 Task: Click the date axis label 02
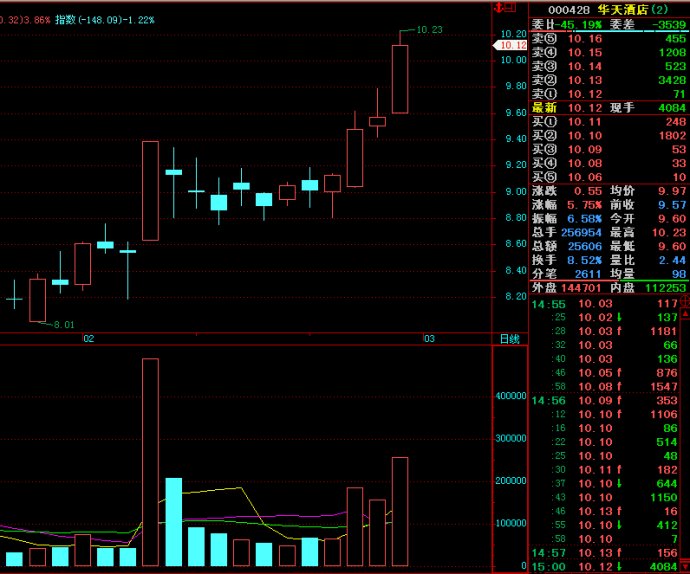(x=88, y=339)
